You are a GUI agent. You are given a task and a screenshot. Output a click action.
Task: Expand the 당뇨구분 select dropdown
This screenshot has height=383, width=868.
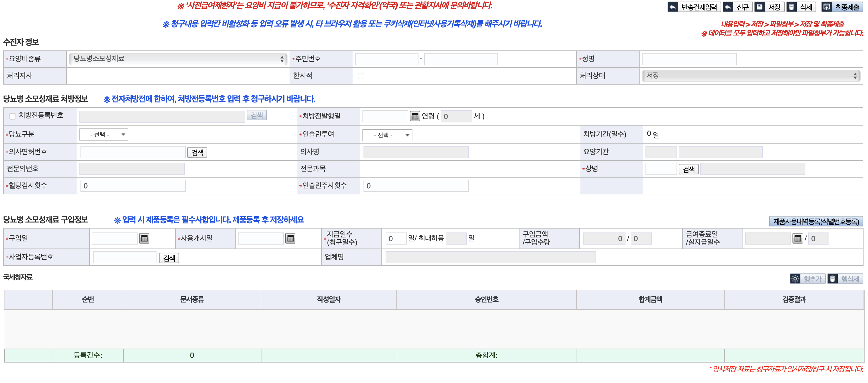pos(104,134)
